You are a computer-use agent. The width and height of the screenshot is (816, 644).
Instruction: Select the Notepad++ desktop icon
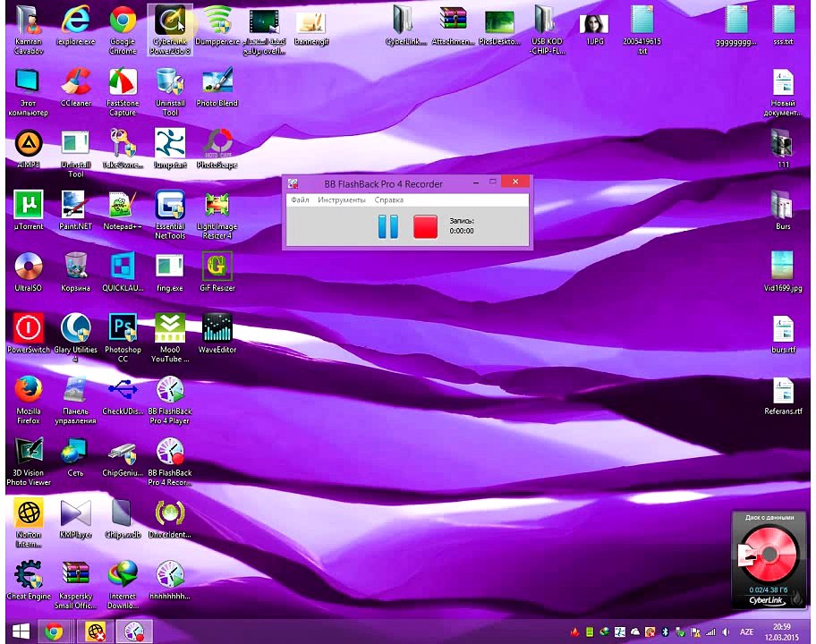click(x=123, y=210)
